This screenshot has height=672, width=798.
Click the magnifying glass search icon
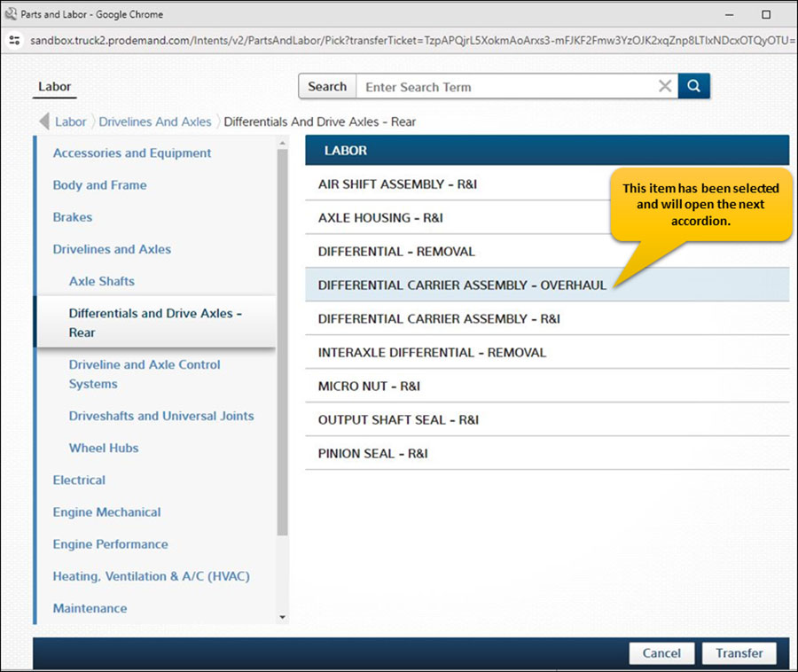tap(694, 86)
